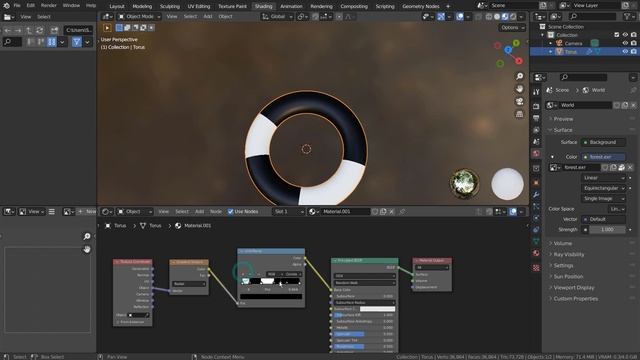Adjust the Roughness slider in Principled BSDF
The width and height of the screenshot is (640, 360).
point(363,347)
